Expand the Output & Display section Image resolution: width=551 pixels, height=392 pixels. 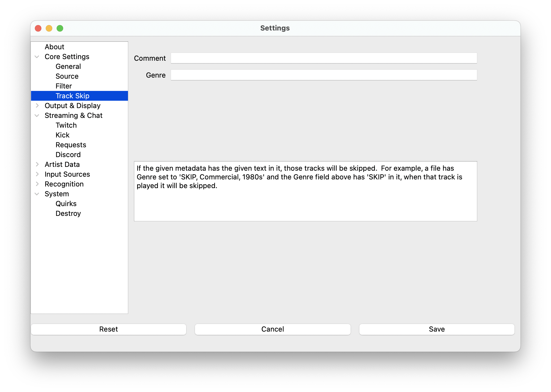click(37, 106)
